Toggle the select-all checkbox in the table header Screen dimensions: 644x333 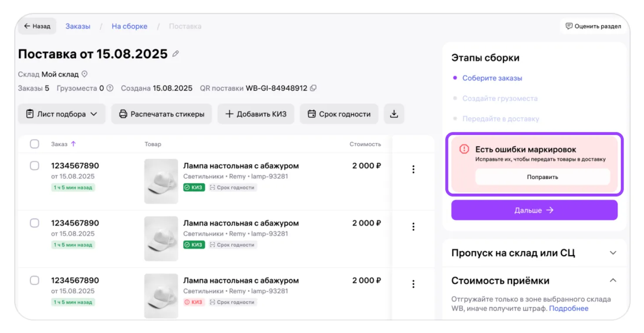[x=34, y=144]
